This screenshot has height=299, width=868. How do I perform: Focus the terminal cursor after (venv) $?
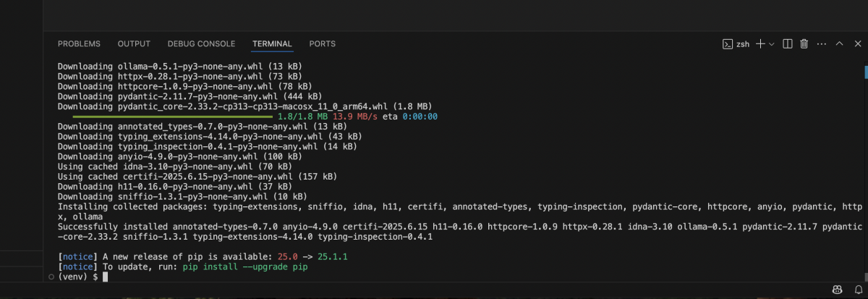(x=105, y=277)
